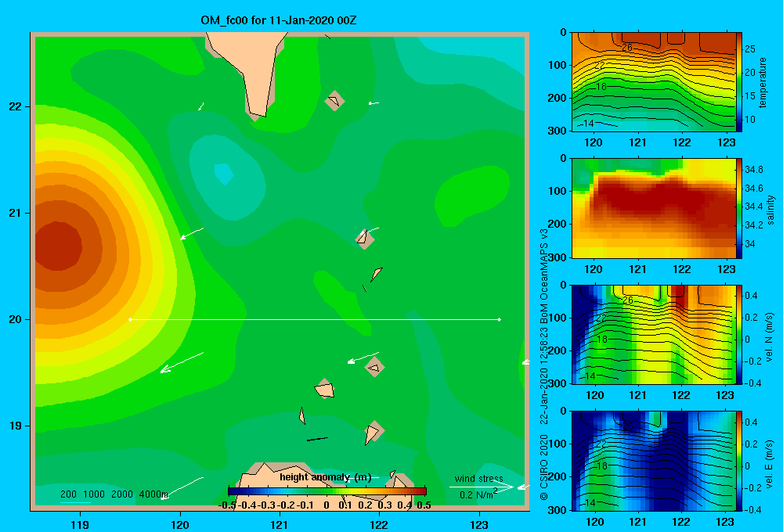
Task: Click the "26" isotherm label in the temperature panel
Action: click(x=627, y=48)
